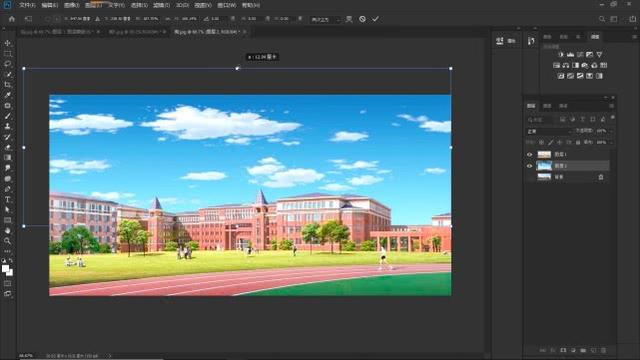This screenshot has width=640, height=360.
Task: Select the Zoom magnifier tool
Action: [7, 241]
